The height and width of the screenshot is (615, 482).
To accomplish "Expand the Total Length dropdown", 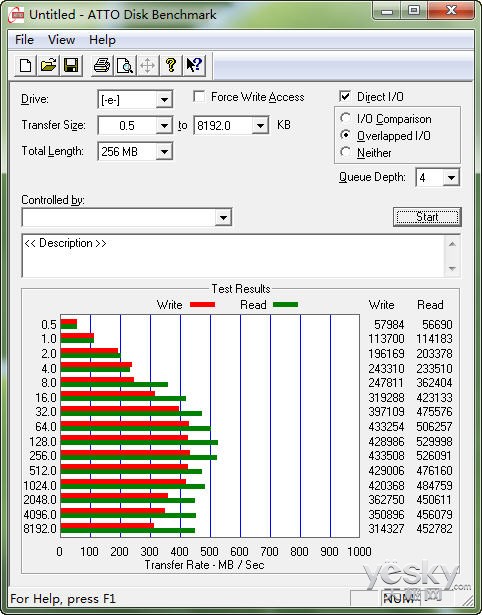I will point(164,151).
